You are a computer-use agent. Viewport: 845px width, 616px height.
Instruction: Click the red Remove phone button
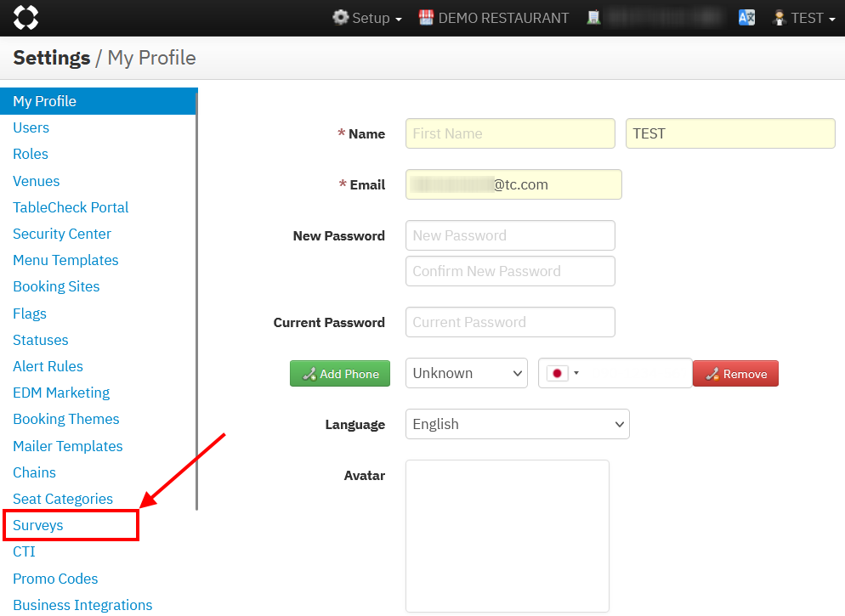tap(735, 374)
